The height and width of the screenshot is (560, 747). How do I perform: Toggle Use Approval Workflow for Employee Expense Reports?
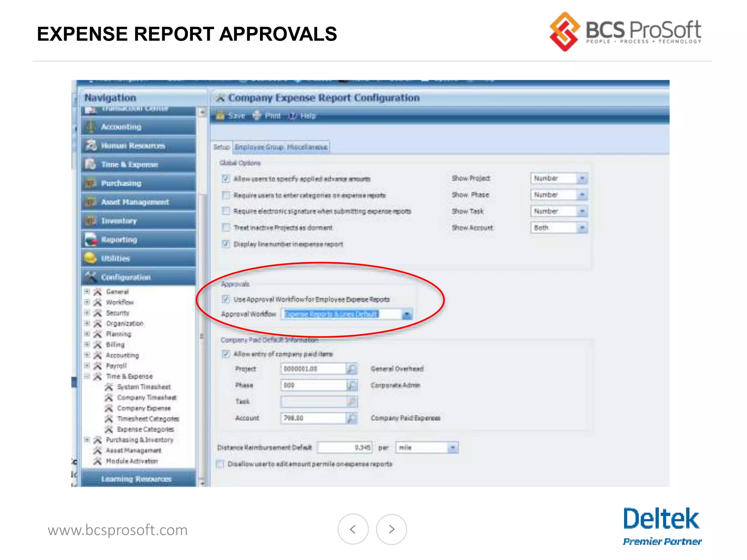pos(226,299)
